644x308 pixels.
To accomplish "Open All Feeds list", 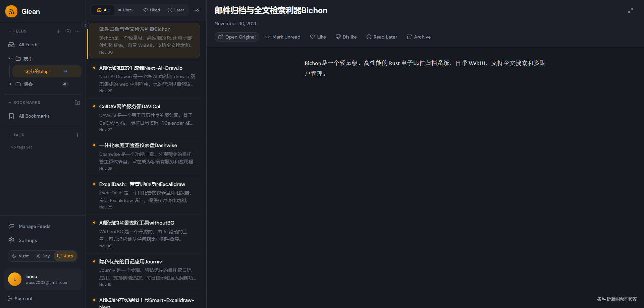I will point(43,45).
